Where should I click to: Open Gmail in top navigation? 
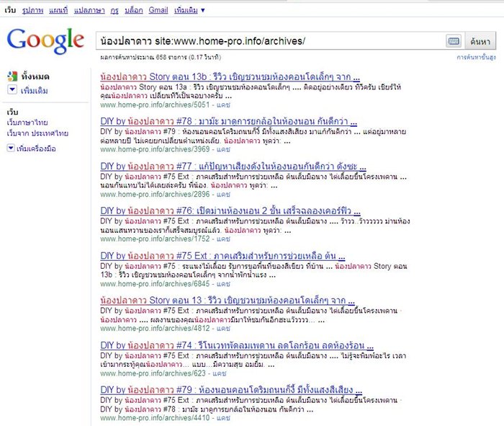click(158, 10)
